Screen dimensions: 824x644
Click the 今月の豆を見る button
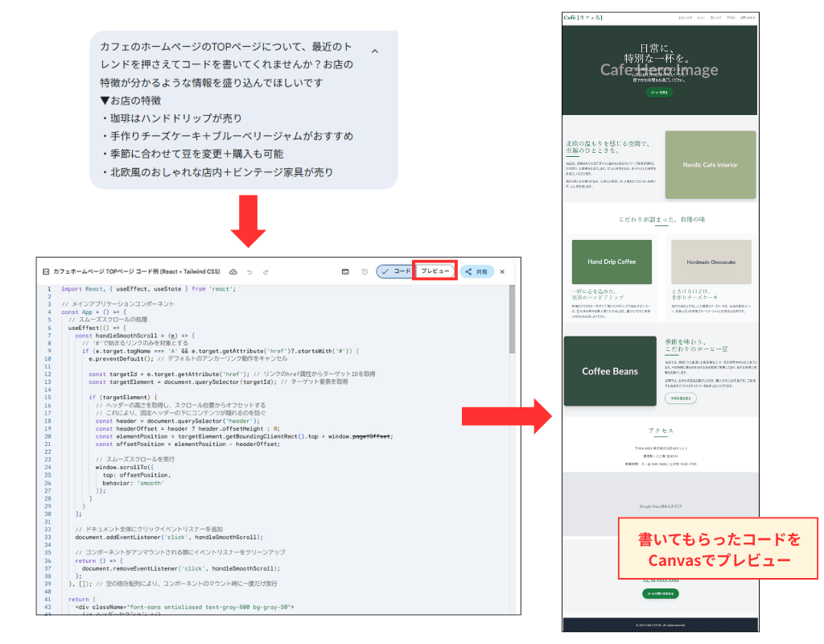click(x=680, y=398)
